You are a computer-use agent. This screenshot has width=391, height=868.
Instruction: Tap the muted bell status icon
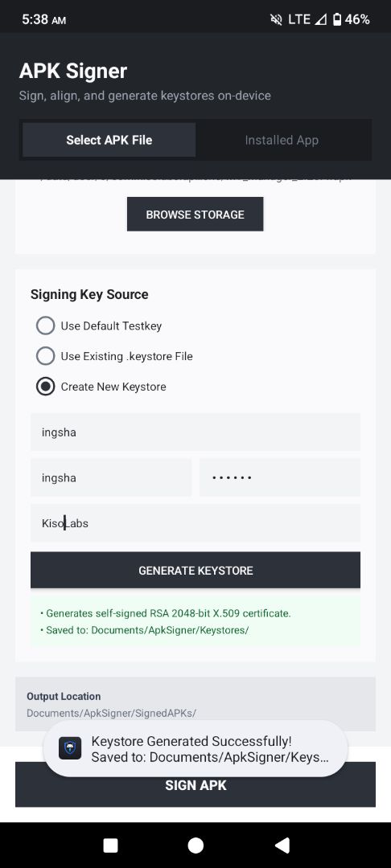[276, 20]
